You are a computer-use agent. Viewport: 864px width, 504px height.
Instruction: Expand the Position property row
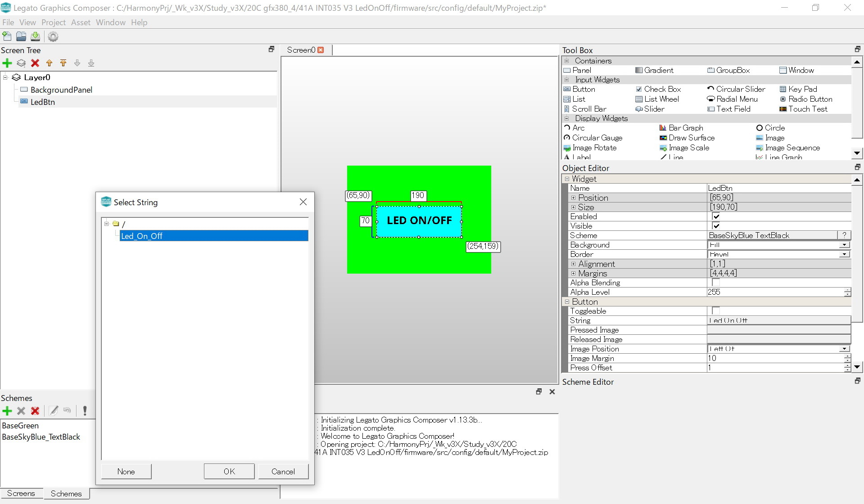click(x=573, y=198)
